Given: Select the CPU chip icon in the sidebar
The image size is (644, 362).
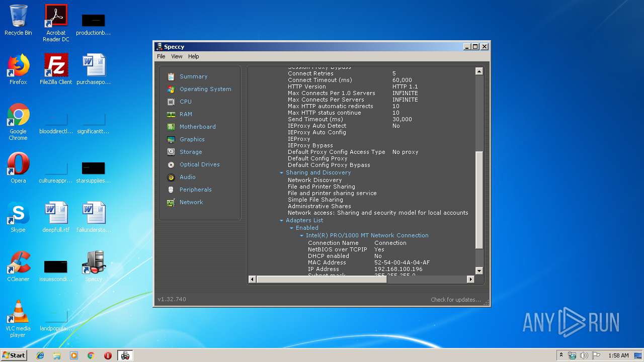Looking at the screenshot, I should tap(171, 102).
